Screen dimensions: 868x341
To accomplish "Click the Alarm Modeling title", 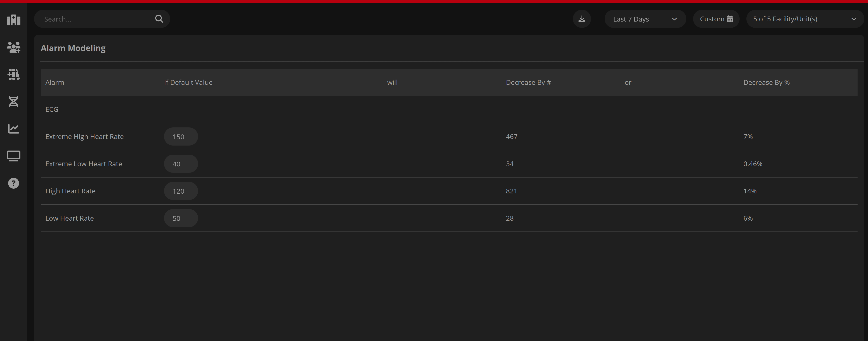I will pyautogui.click(x=73, y=48).
